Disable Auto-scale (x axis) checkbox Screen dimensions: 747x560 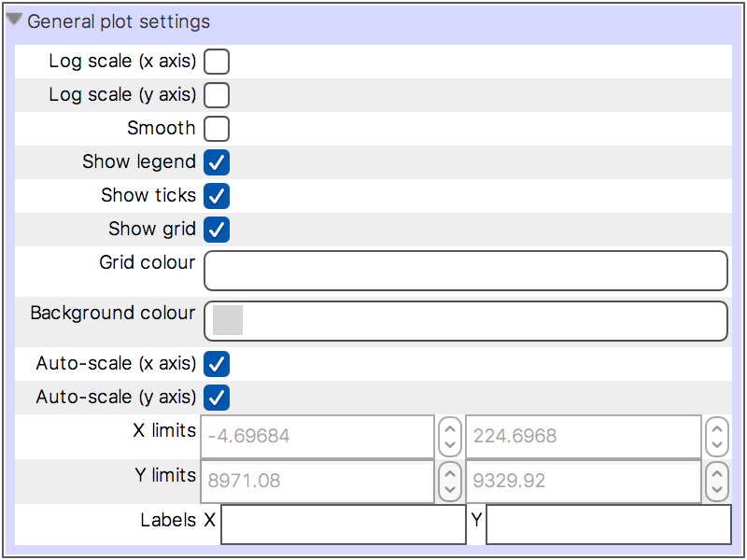click(217, 364)
